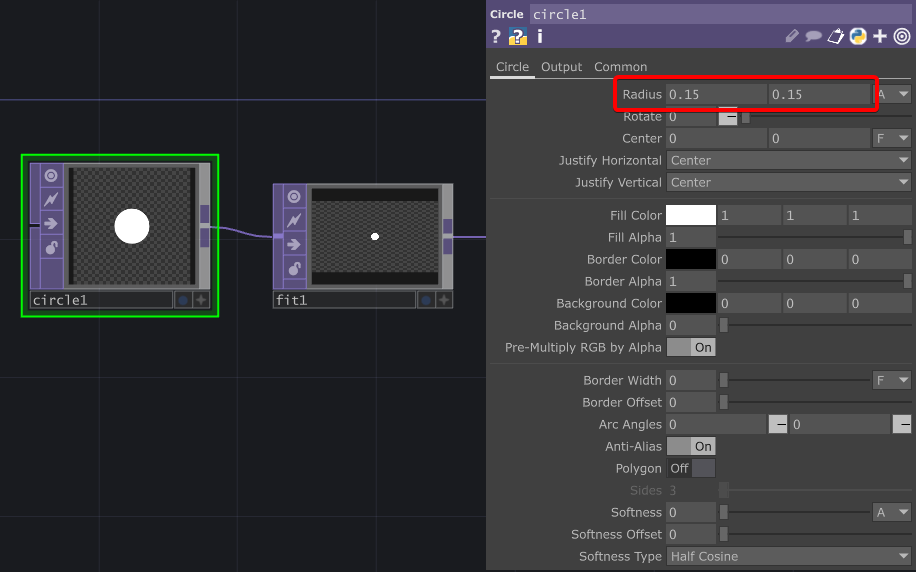
Task: Click the Border Color black swatch
Action: pyautogui.click(x=691, y=259)
